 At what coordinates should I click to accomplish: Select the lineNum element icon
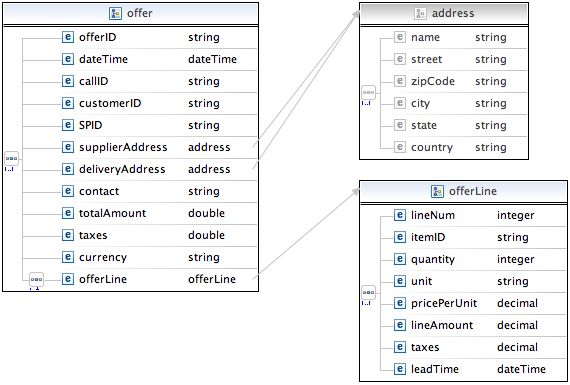400,215
